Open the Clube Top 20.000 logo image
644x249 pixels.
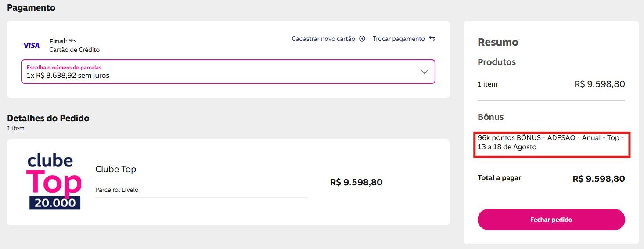tap(54, 182)
